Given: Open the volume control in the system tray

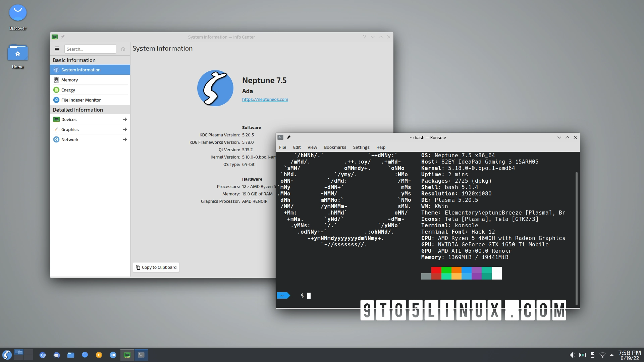Looking at the screenshot, I should click(573, 355).
